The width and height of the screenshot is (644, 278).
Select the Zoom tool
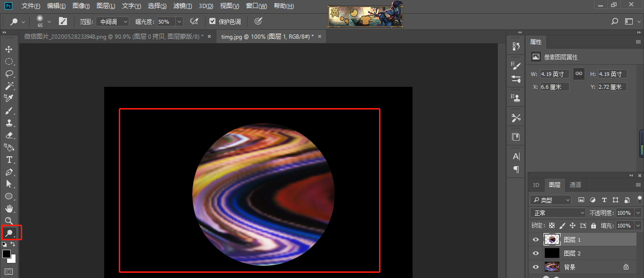coord(9,220)
